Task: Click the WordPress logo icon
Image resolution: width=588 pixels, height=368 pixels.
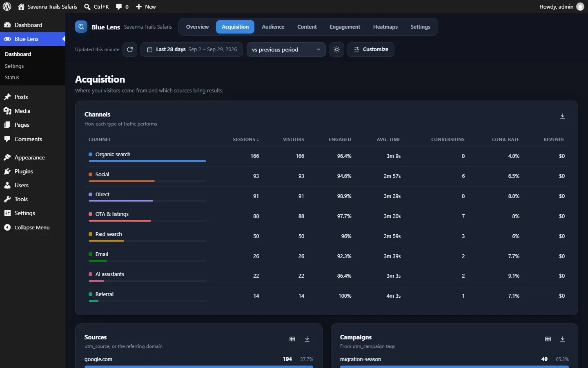Action: (7, 7)
